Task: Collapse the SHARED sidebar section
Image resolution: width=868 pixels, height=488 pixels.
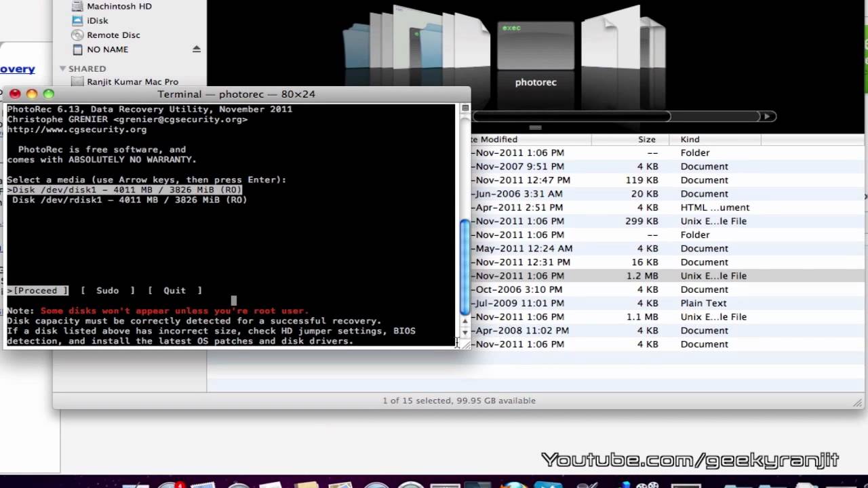Action: pyautogui.click(x=62, y=68)
